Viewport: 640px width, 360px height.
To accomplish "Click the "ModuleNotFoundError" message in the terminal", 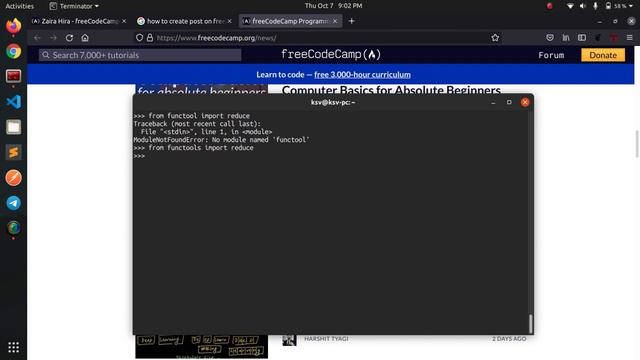I will click(x=221, y=140).
